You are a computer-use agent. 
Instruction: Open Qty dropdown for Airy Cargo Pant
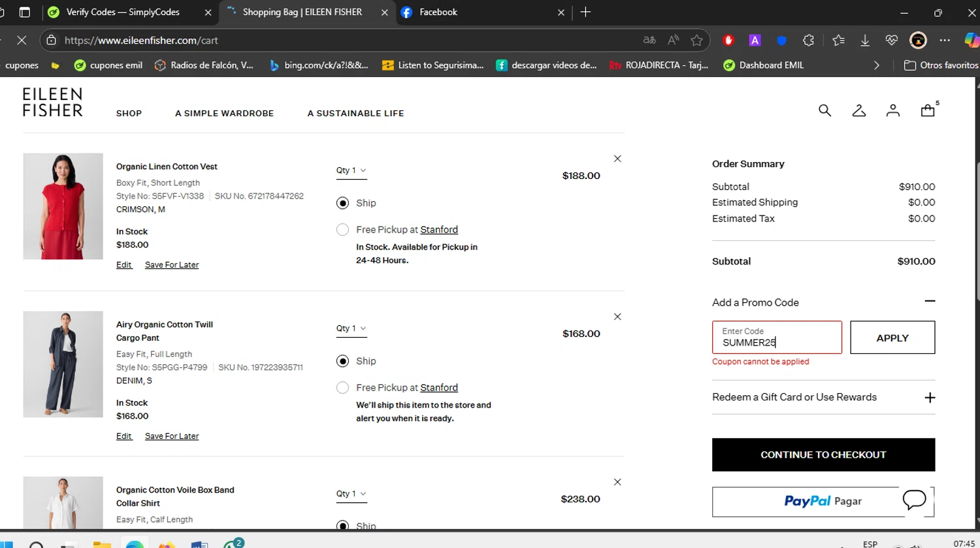coord(351,329)
